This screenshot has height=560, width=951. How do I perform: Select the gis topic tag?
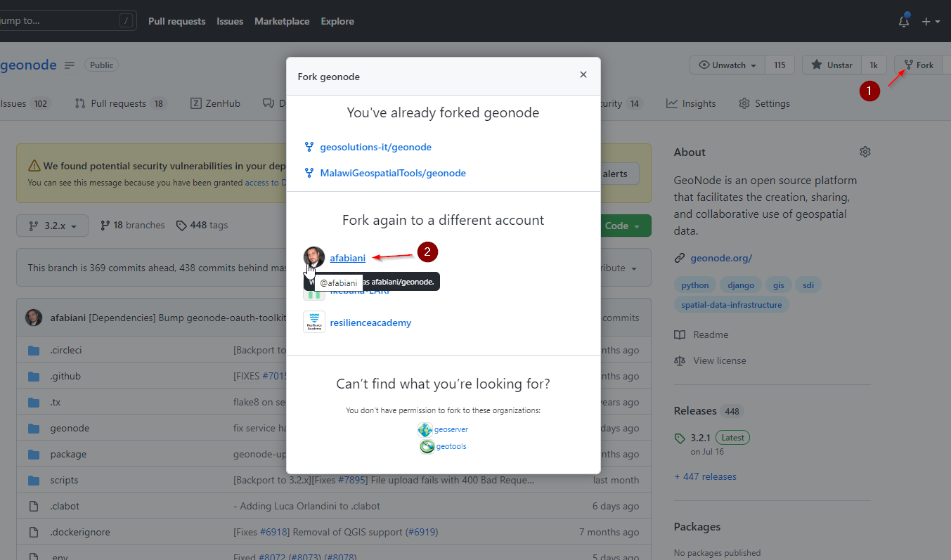777,285
